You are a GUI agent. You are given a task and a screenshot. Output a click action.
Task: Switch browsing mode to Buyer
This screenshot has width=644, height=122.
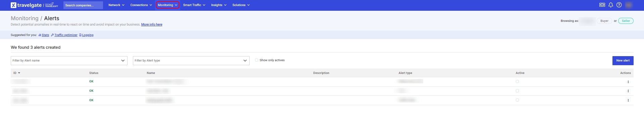(604, 21)
